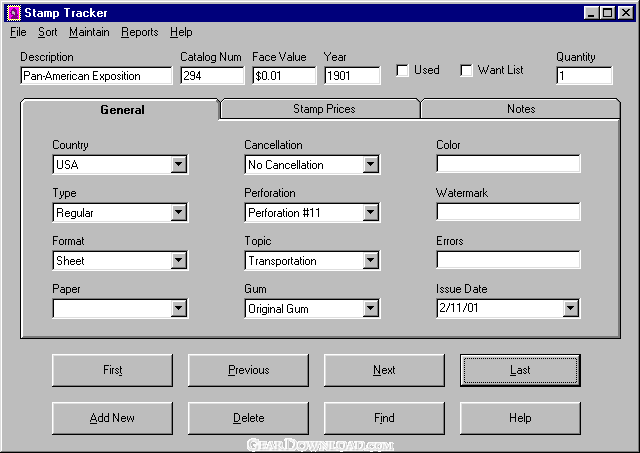Open the Reports menu

click(x=139, y=32)
